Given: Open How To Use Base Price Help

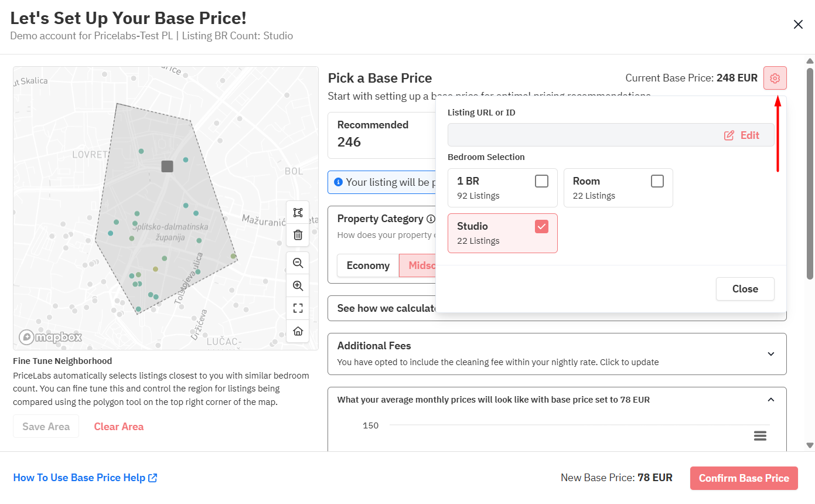Looking at the screenshot, I should point(85,478).
